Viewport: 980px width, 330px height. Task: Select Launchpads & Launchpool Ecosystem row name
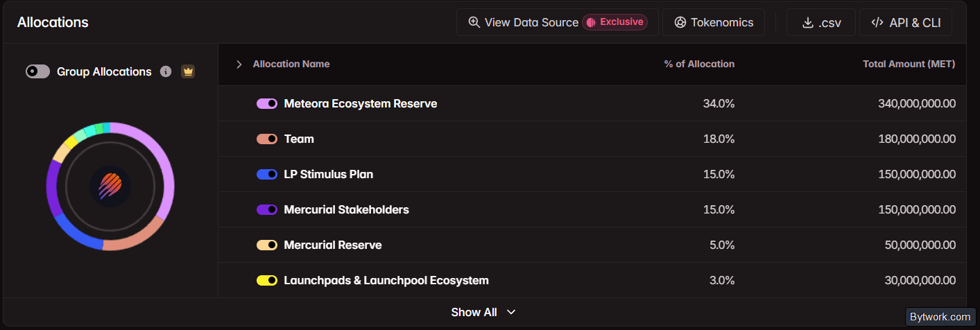point(386,280)
